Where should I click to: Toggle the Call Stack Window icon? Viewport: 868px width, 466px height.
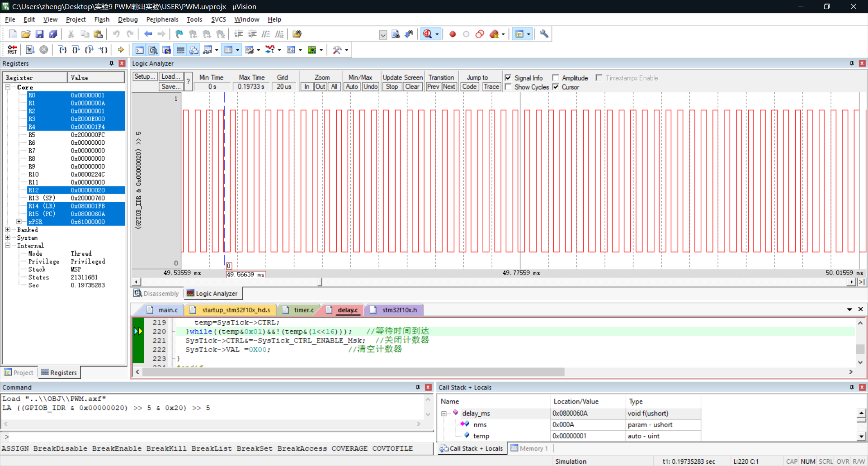coord(194,50)
